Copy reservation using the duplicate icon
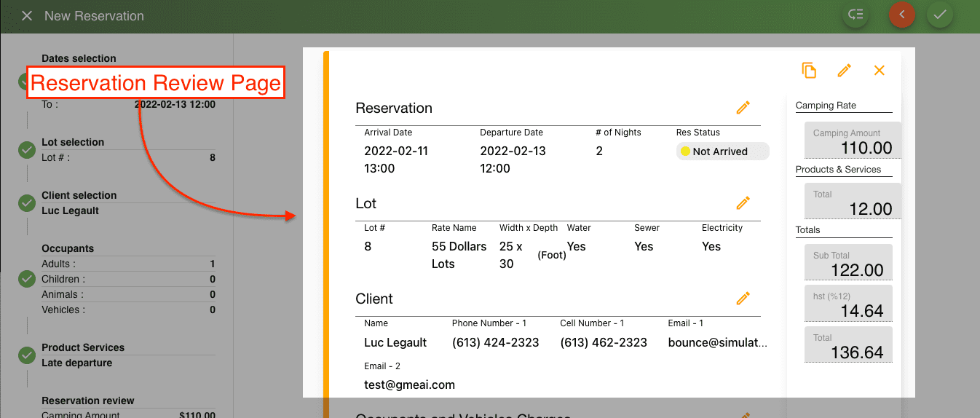 (809, 70)
